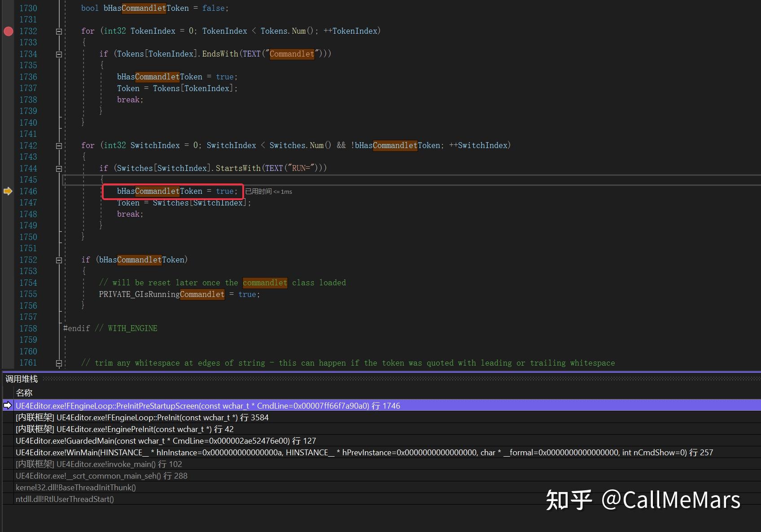Collapse the region at line 1761

(x=59, y=363)
